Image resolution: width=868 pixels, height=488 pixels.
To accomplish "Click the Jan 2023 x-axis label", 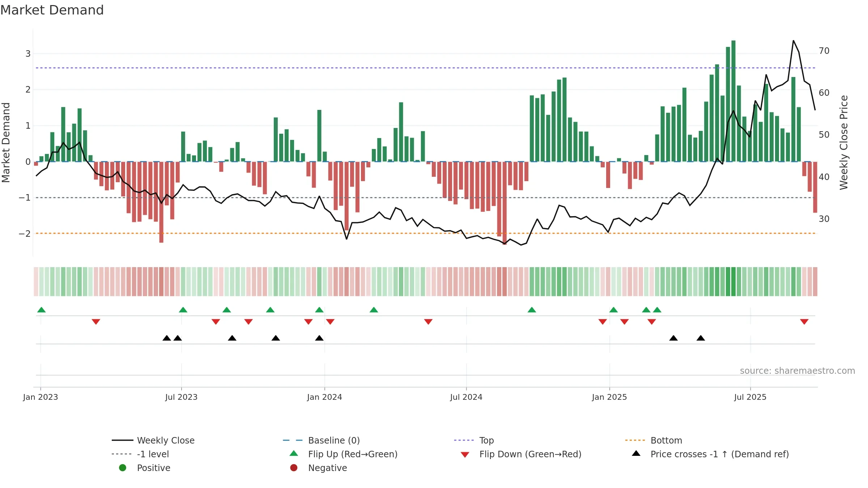I will [41, 397].
